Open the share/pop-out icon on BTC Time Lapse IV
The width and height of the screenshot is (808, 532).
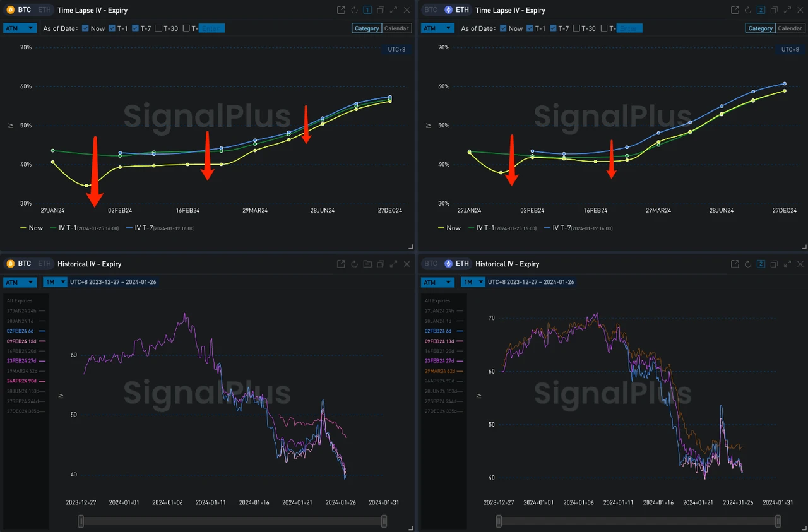(341, 10)
